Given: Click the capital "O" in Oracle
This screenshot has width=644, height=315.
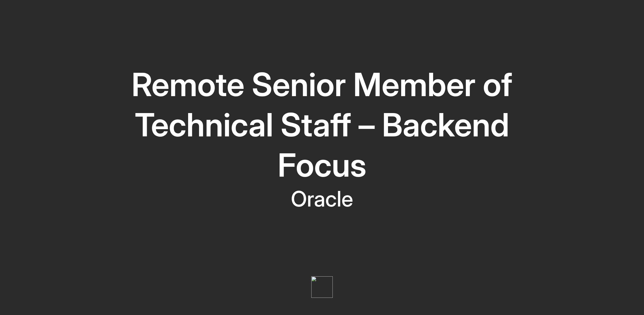Looking at the screenshot, I should pyautogui.click(x=299, y=199).
